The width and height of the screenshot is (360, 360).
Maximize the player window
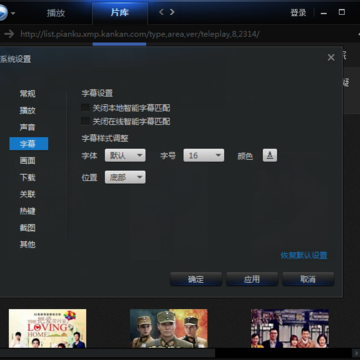point(342,12)
